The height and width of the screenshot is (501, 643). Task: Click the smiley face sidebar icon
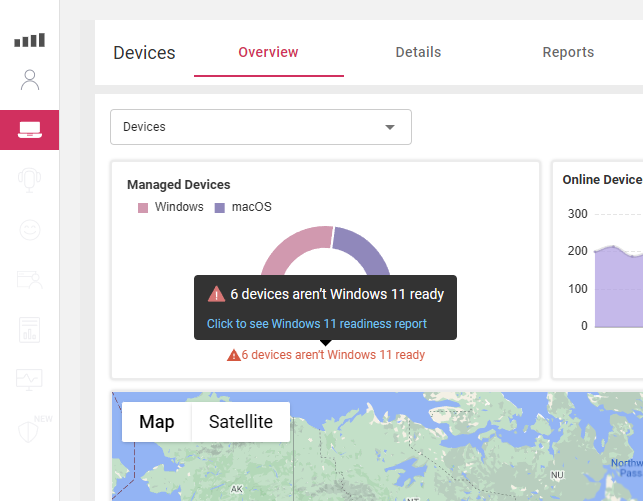tap(29, 230)
